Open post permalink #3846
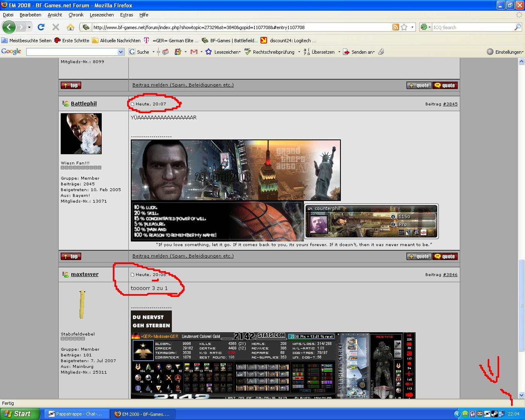The image size is (525, 420). point(450,274)
